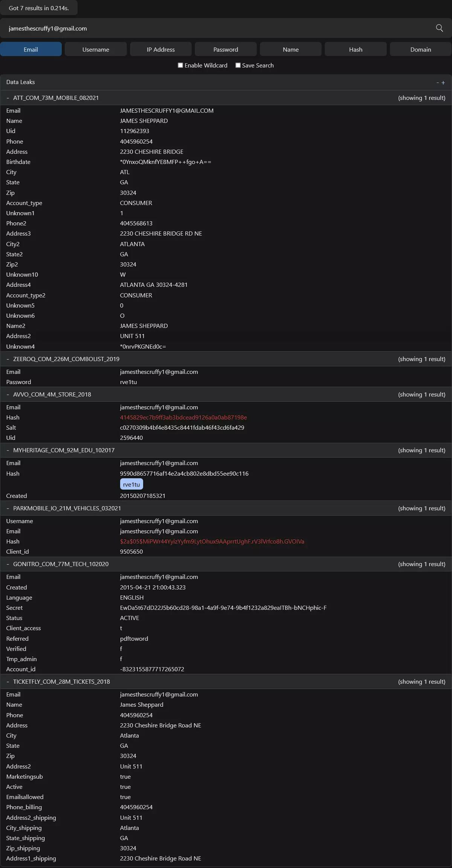Collapse the AVVO_COM_4M_STORE_2018 section
The width and height of the screenshot is (452, 868).
(8, 395)
